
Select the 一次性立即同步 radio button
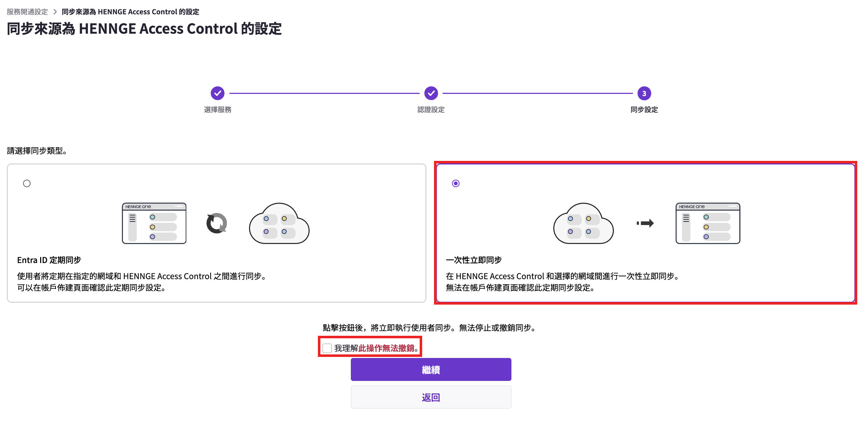click(456, 183)
